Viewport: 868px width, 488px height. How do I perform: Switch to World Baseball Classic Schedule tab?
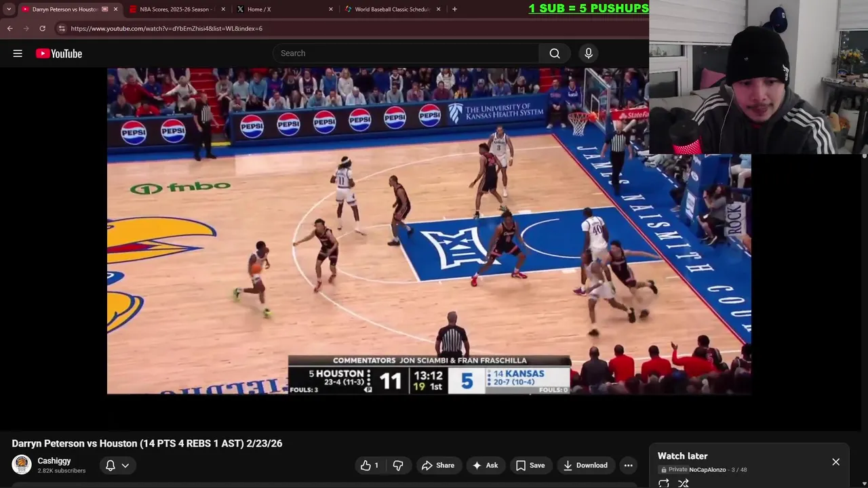pos(393,9)
